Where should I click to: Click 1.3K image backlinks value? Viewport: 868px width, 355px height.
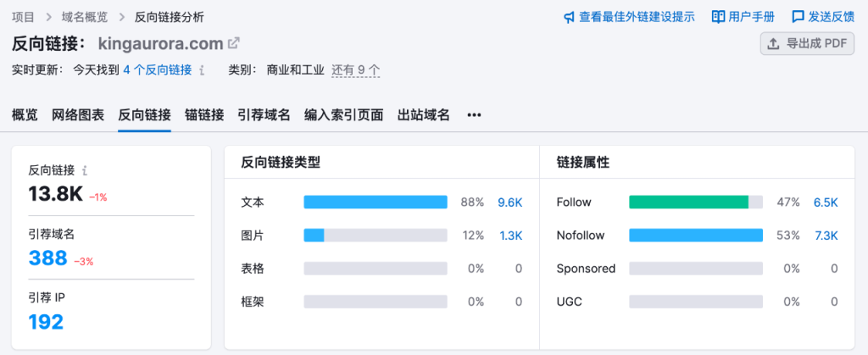click(510, 236)
